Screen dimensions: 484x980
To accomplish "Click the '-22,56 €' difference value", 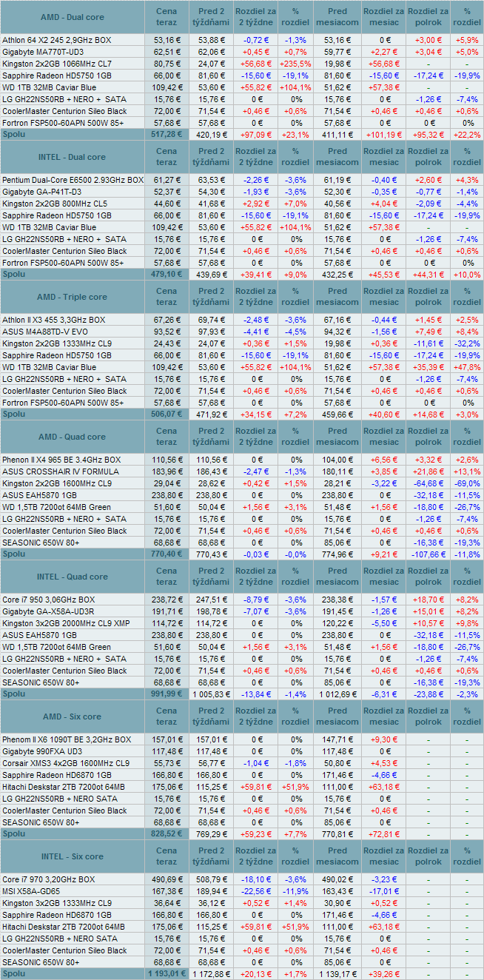I will click(x=257, y=891).
